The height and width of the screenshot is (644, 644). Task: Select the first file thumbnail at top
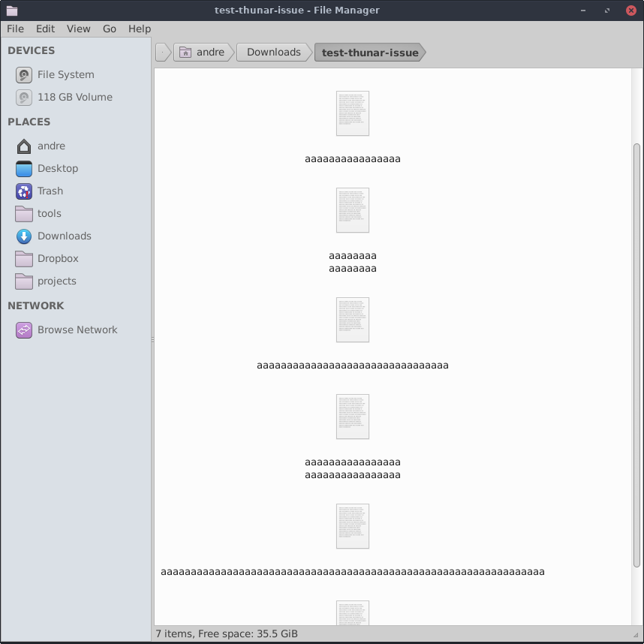(x=353, y=113)
